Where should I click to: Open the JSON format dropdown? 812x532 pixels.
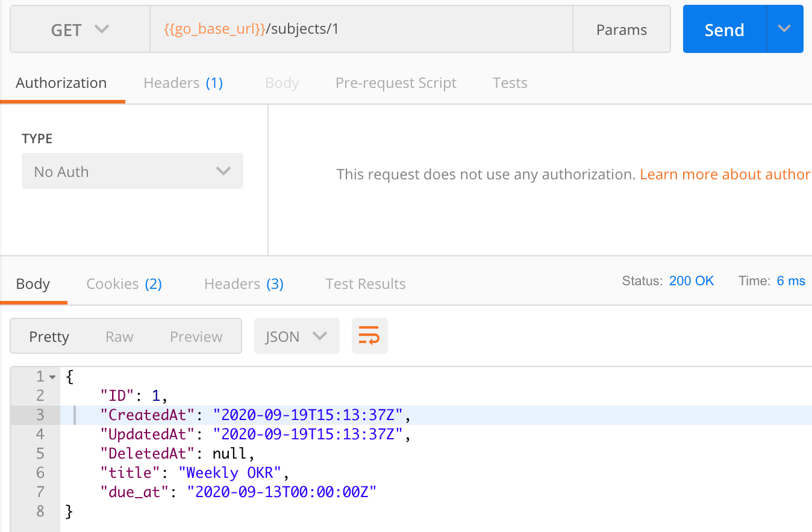click(x=296, y=336)
